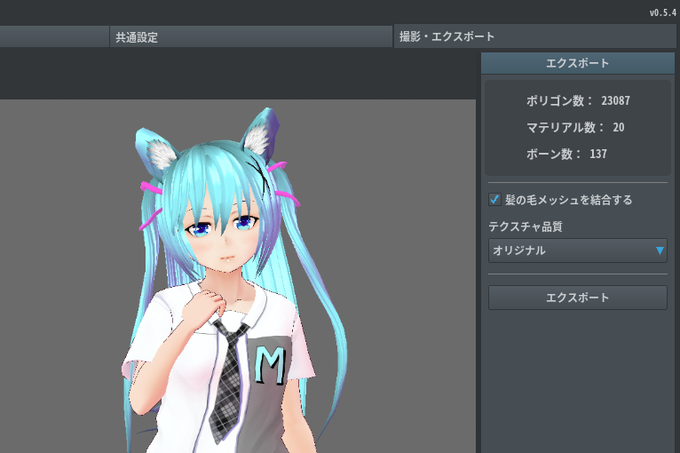The width and height of the screenshot is (680, 453).
Task: Click the テクスチャ品質 label
Action: pos(525,226)
